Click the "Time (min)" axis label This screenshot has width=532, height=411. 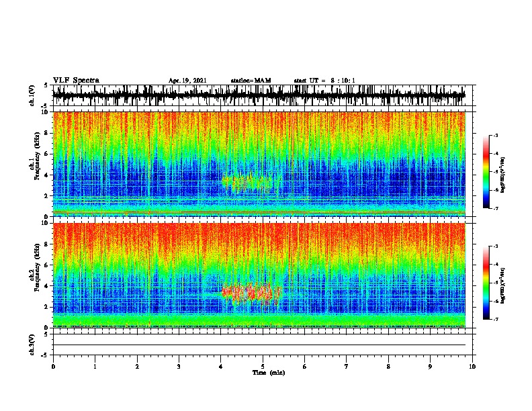[269, 373]
